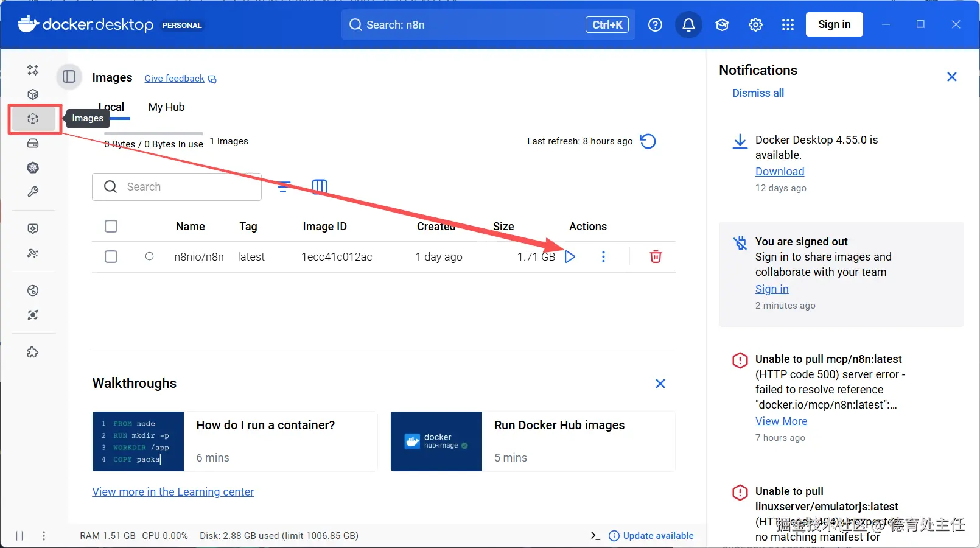Image resolution: width=980 pixels, height=548 pixels.
Task: Click the 'Last refresh: 8 hours ago' text
Action: (580, 141)
